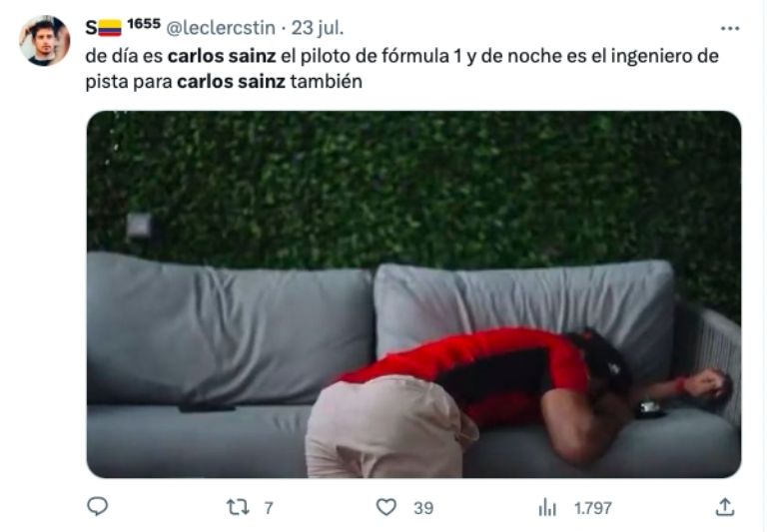Image resolution: width=767 pixels, height=532 pixels.
Task: Click the display name letter S
Action: (x=92, y=28)
